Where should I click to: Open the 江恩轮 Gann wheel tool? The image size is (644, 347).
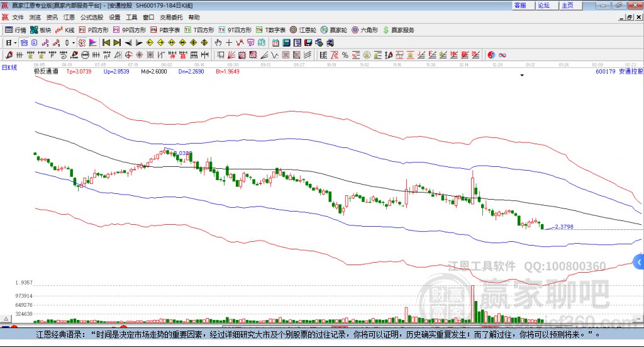tap(303, 30)
